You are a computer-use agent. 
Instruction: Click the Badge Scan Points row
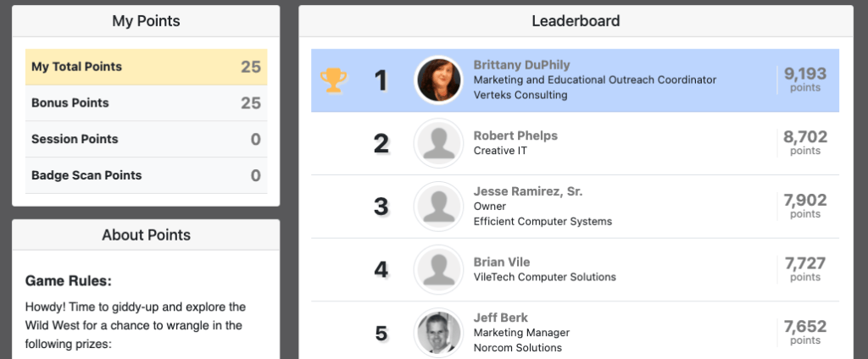[x=146, y=176]
